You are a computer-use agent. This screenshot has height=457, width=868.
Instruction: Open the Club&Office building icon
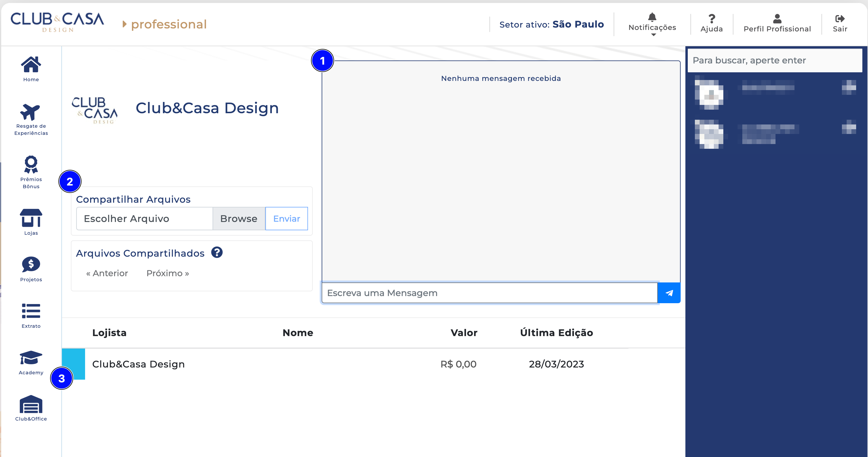[x=31, y=404]
